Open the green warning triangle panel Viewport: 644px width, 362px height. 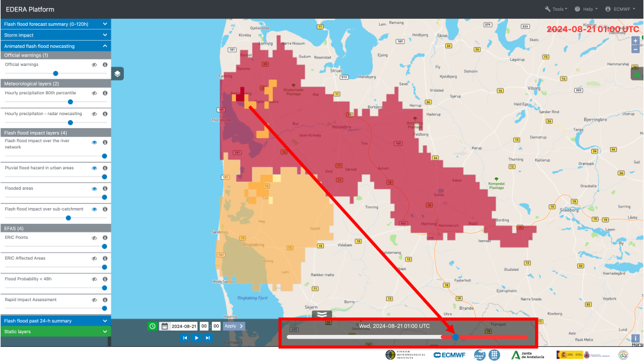(x=636, y=74)
